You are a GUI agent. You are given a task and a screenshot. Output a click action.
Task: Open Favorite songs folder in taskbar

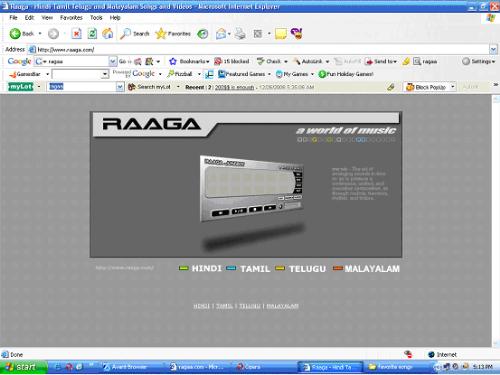pyautogui.click(x=395, y=367)
